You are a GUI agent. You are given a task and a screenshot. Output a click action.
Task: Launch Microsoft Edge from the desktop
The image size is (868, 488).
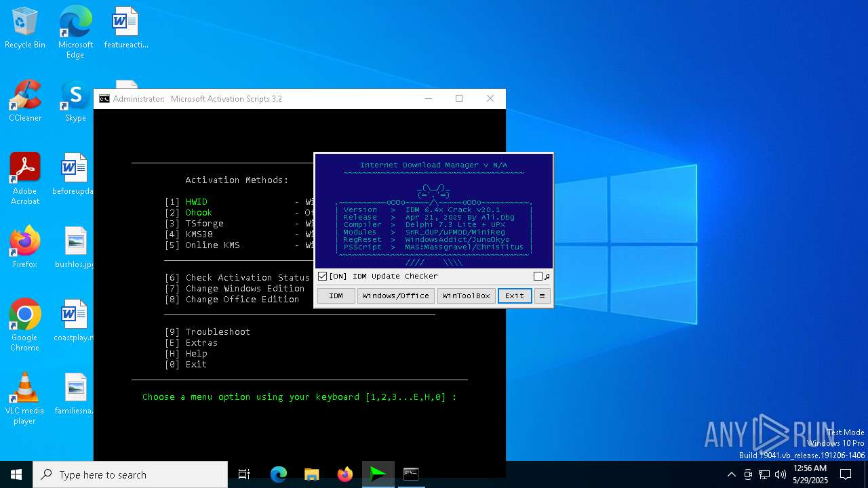[x=75, y=31]
